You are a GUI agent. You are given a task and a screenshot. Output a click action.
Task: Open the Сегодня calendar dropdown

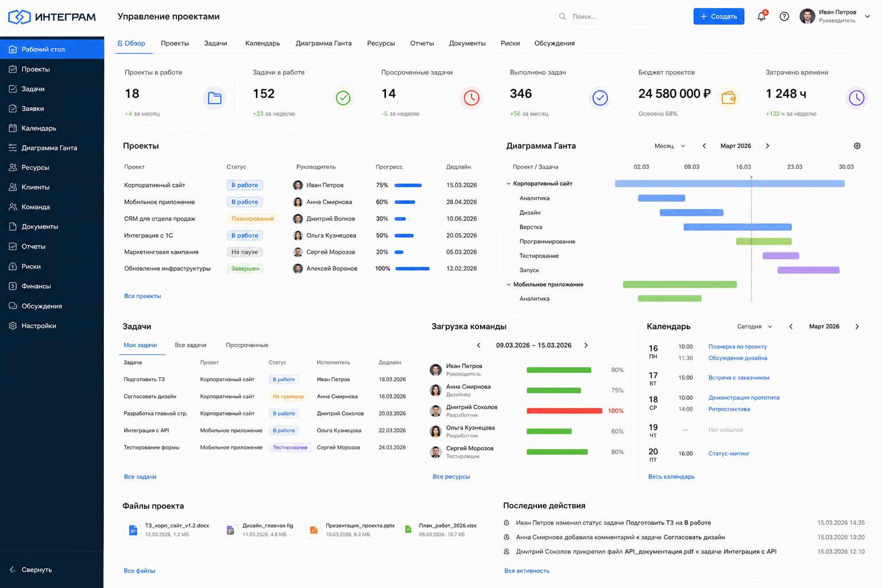tap(755, 326)
